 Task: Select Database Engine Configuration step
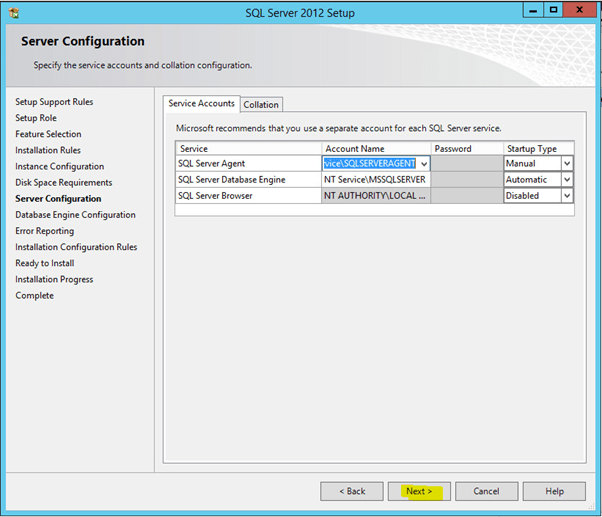(75, 215)
